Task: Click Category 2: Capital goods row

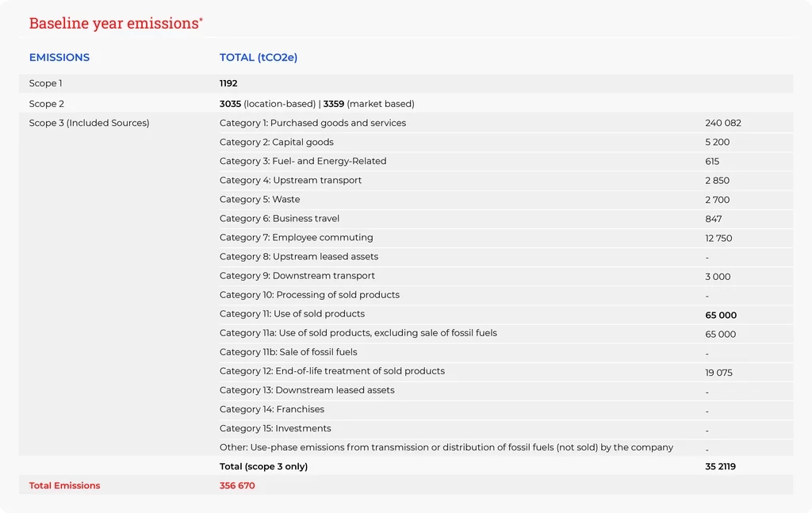Action: pyautogui.click(x=276, y=143)
